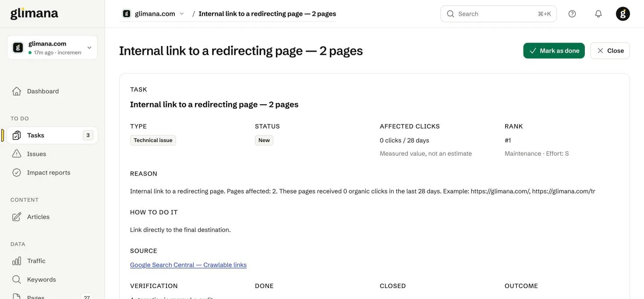Viewport: 644px width, 299px height.
Task: Go to Dashboard in the sidebar
Action: click(52, 91)
